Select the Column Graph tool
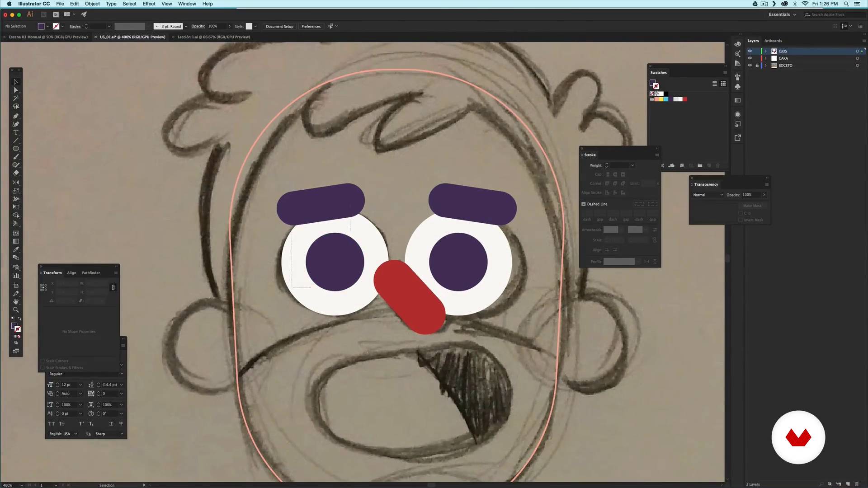 [16, 276]
